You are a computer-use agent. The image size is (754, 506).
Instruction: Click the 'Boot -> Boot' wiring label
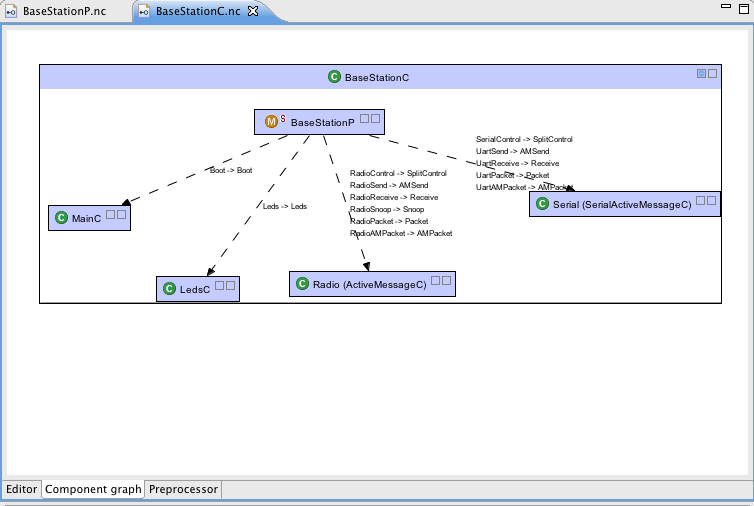coord(231,170)
